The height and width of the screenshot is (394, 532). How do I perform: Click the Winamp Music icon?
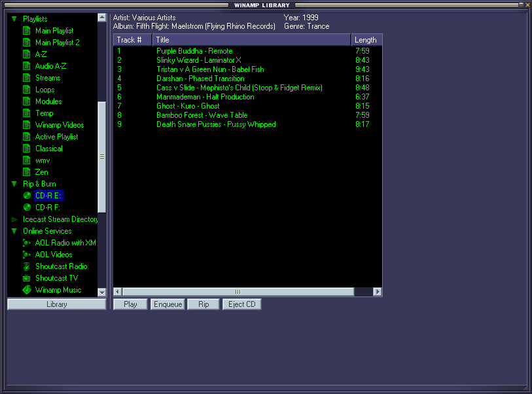click(x=26, y=290)
